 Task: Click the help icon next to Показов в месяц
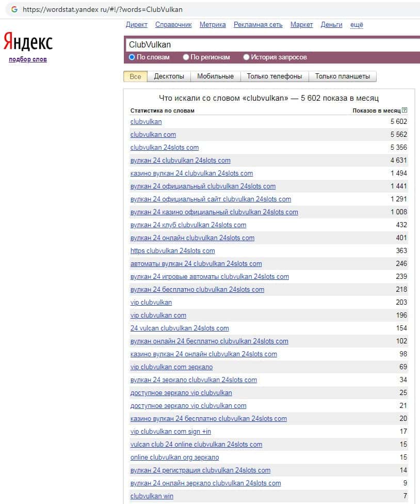[x=405, y=111]
